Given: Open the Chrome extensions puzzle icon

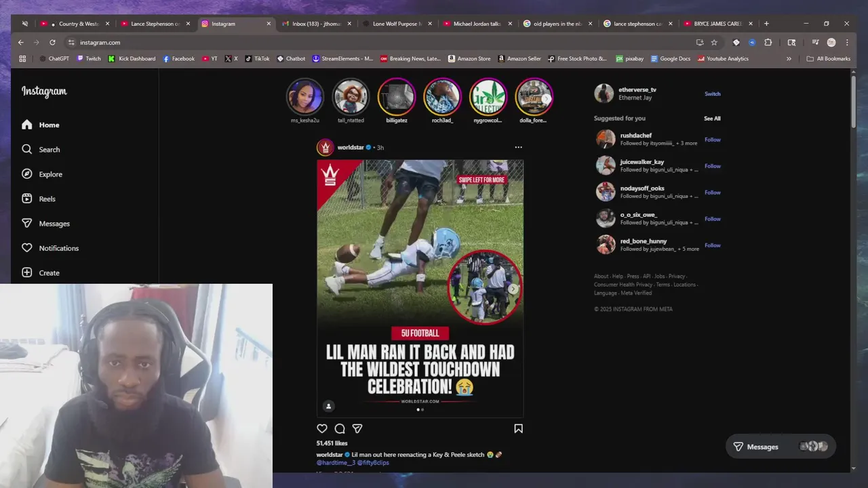Looking at the screenshot, I should click(768, 42).
